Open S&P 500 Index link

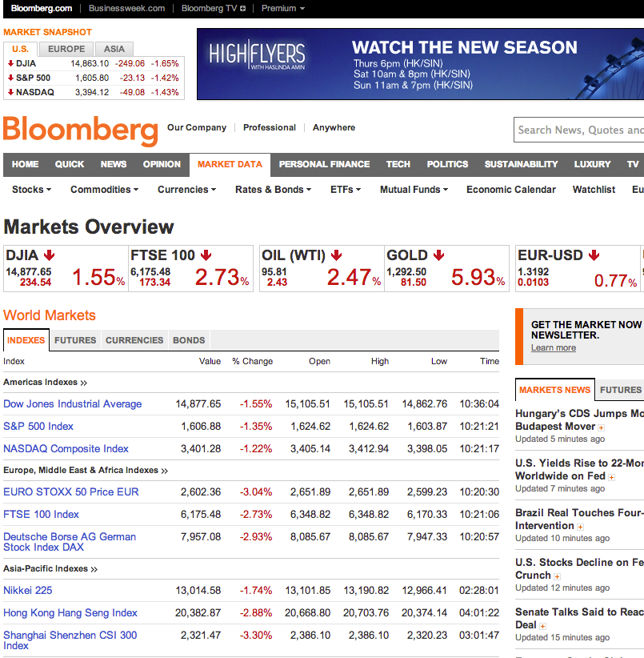(x=38, y=427)
